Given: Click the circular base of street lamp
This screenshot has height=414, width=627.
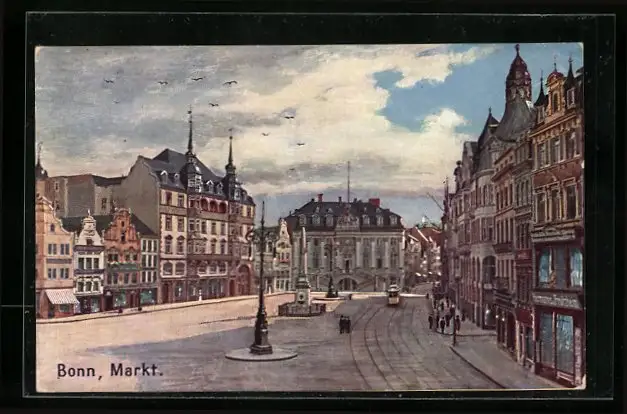Looking at the screenshot, I should [260, 354].
